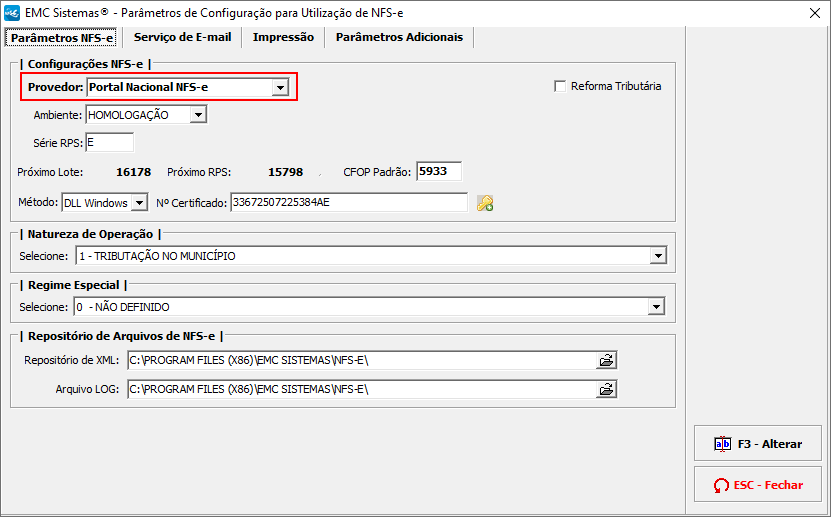Switch to the Parâmetros NFS-e tab
831x517 pixels.
(62, 38)
